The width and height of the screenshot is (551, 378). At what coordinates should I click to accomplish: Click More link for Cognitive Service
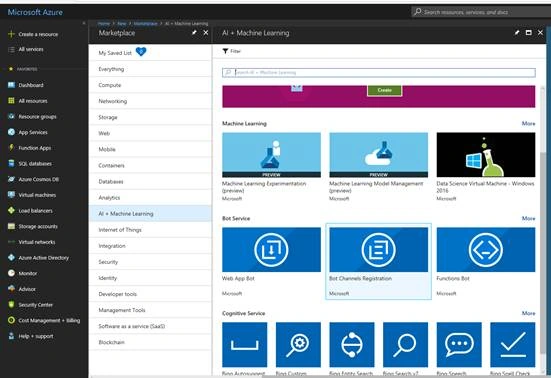pyautogui.click(x=528, y=313)
